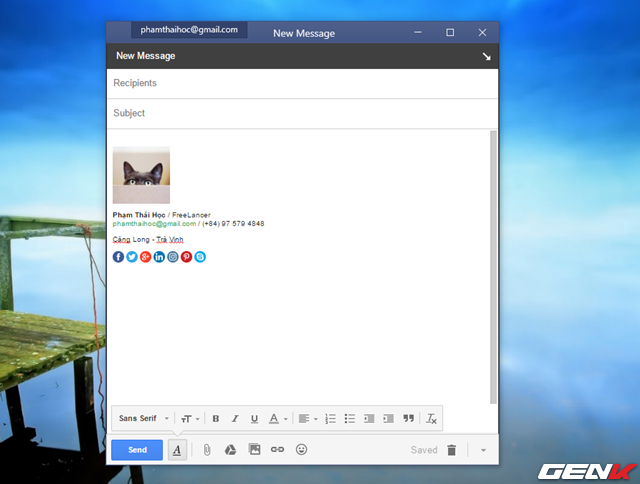640x484 pixels.
Task: Insert files using Google Drive
Action: tap(231, 450)
